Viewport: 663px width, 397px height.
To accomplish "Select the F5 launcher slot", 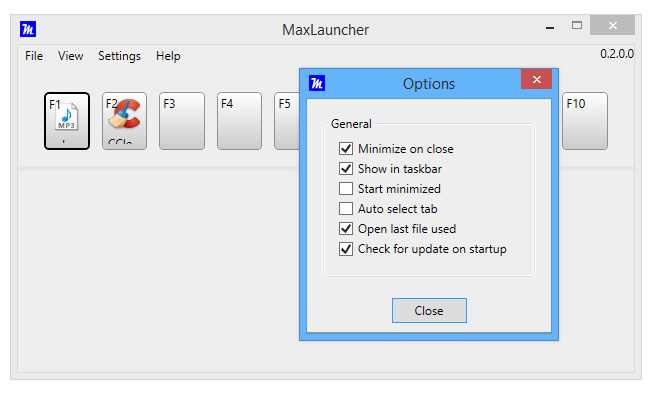I will tap(287, 121).
